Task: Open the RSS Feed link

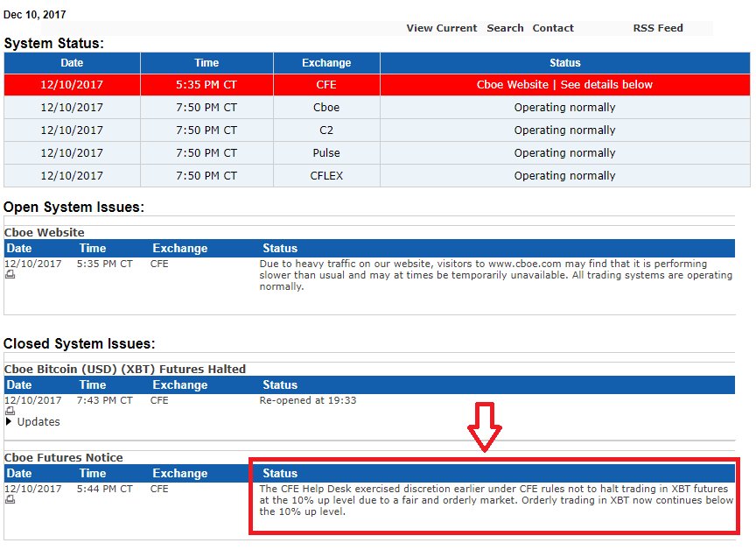Action: tap(658, 28)
